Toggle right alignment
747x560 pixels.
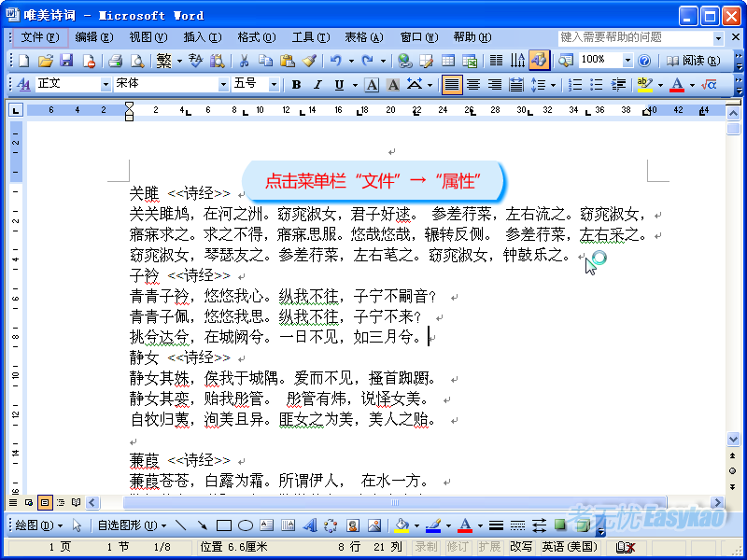pos(495,85)
